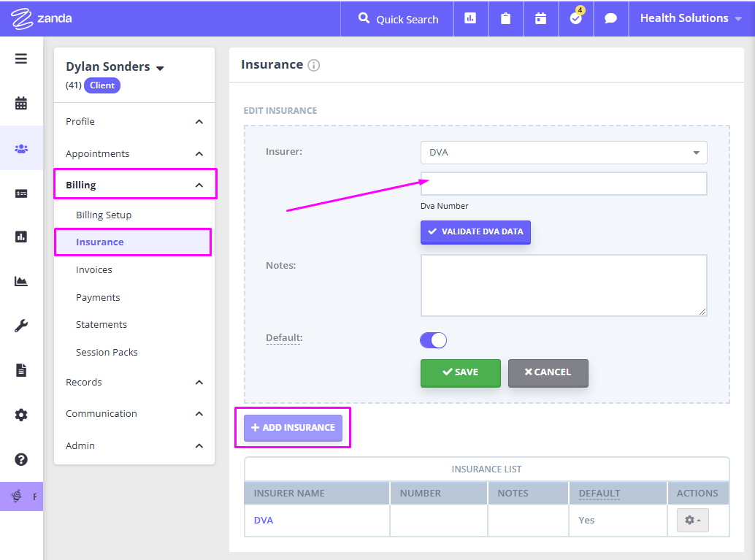Image resolution: width=755 pixels, height=560 pixels.
Task: Open the wrench tools icon in sidebar
Action: tap(21, 326)
